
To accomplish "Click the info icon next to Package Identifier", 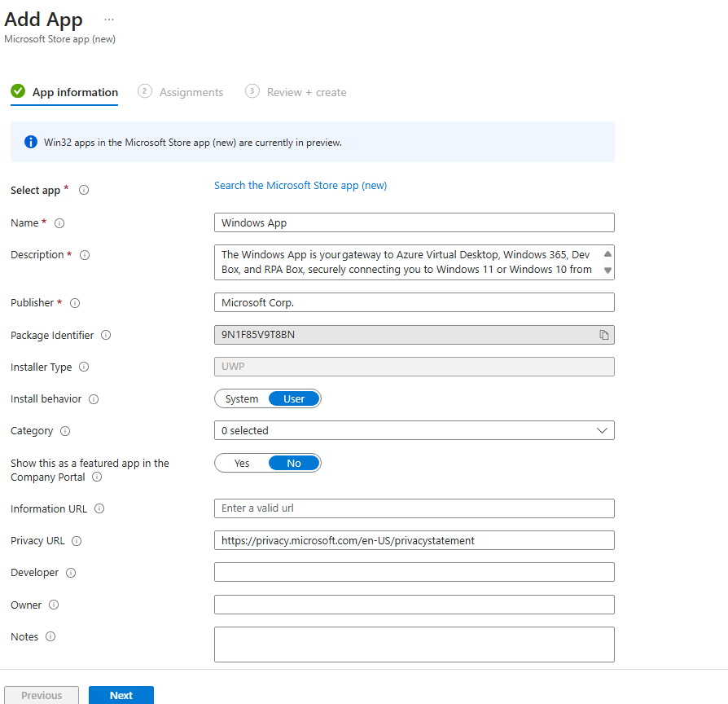I will [106, 335].
